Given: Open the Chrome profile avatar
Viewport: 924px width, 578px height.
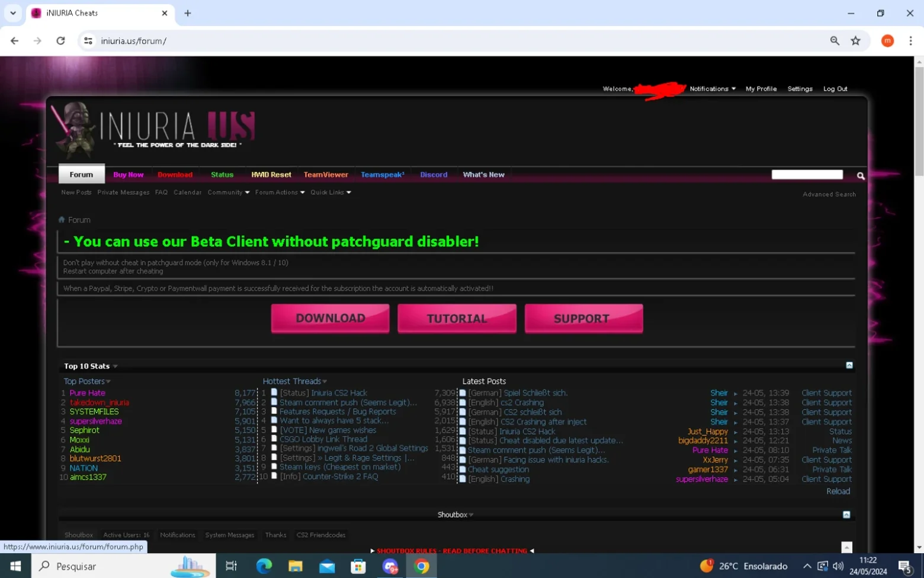Looking at the screenshot, I should pyautogui.click(x=887, y=41).
